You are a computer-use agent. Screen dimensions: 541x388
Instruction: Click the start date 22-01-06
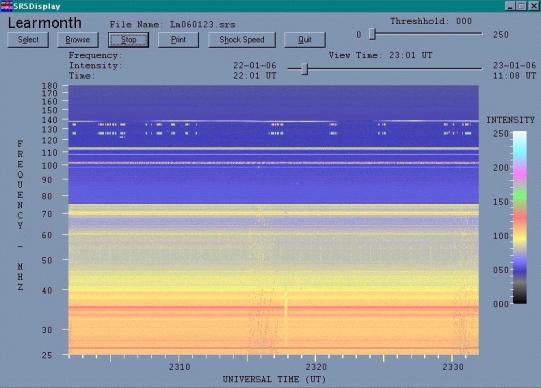tap(255, 65)
